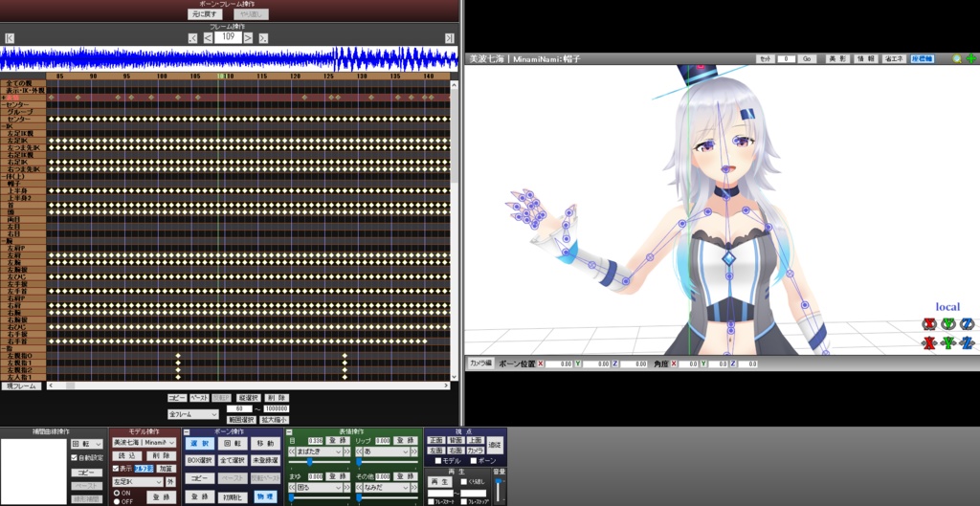The width and height of the screenshot is (980, 506).
Task: Open the まばたき eye morph dropdown
Action: coord(320,451)
